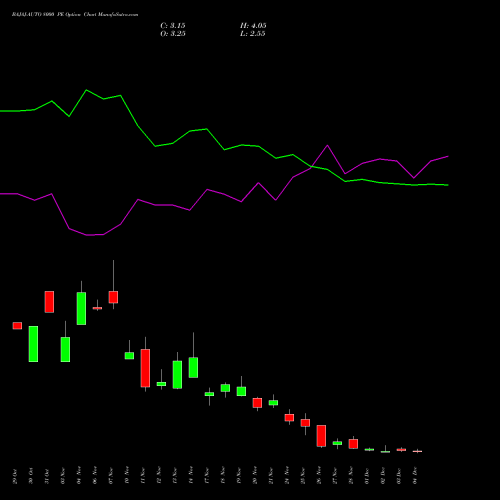Select the 26 Nov date label
This screenshot has width=500, height=500.
point(319,476)
